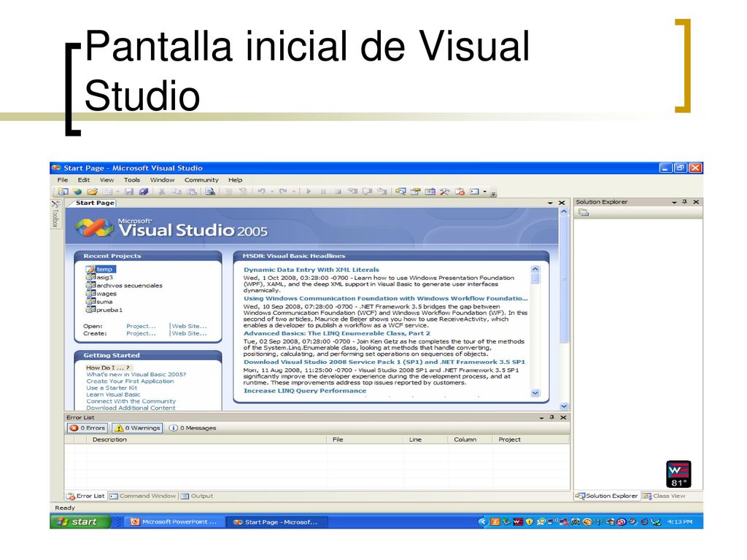
Task: Click the Find in Files icon
Action: [x=209, y=192]
